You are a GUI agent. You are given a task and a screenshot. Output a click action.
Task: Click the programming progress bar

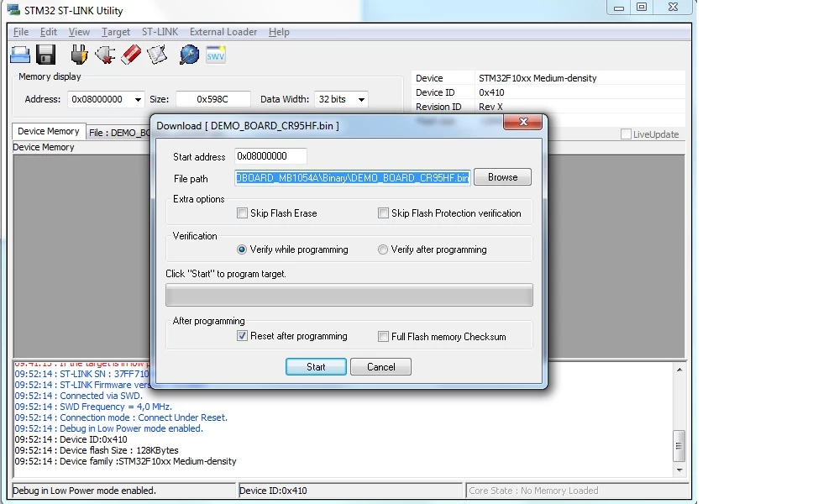349,295
